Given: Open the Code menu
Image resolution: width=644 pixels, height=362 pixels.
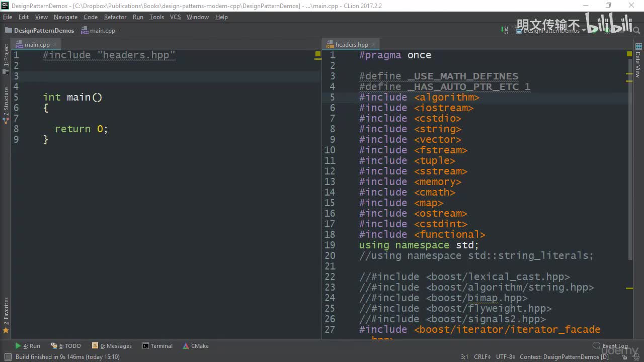Looking at the screenshot, I should pyautogui.click(x=91, y=17).
